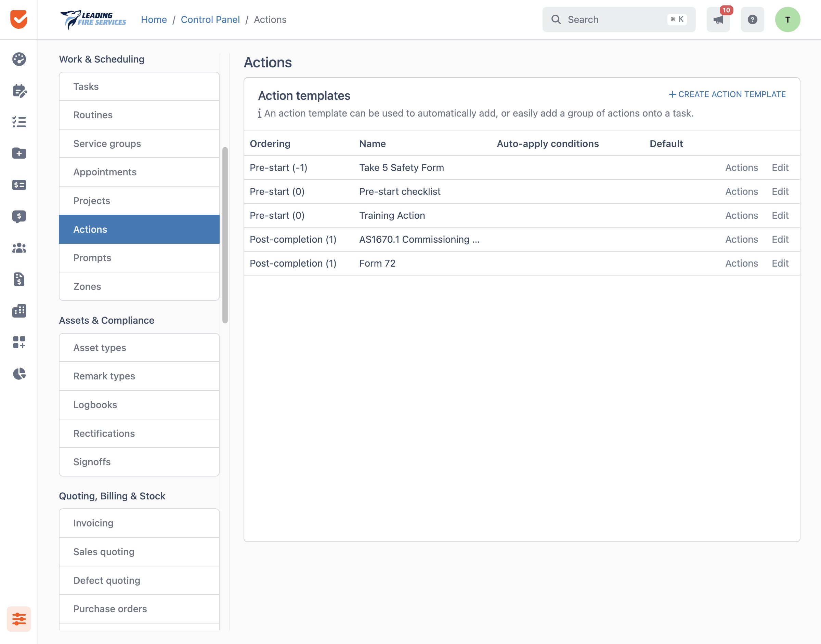Open Purchase orders settings
821x644 pixels.
coord(139,609)
